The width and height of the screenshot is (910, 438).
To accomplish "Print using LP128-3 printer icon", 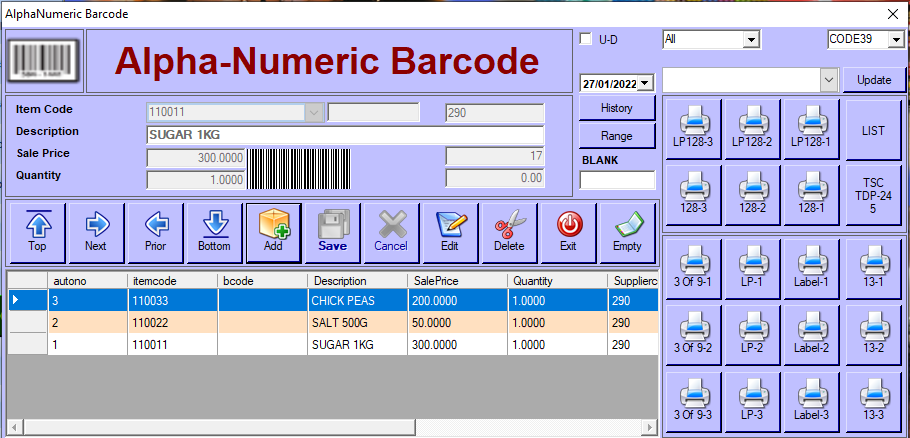I will pos(693,123).
